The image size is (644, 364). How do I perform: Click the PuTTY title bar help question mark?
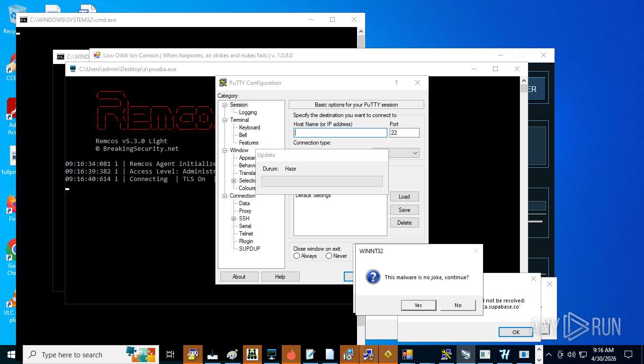tap(396, 82)
